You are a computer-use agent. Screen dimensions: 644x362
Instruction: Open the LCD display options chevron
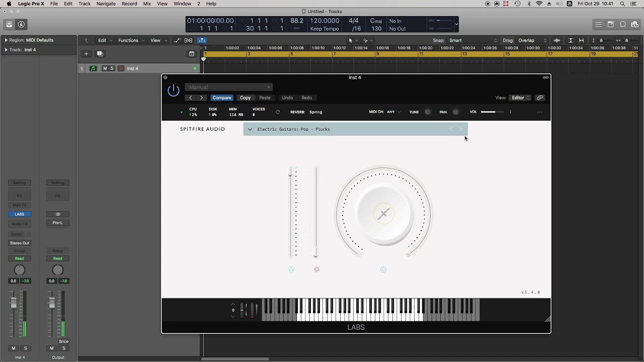(456, 24)
